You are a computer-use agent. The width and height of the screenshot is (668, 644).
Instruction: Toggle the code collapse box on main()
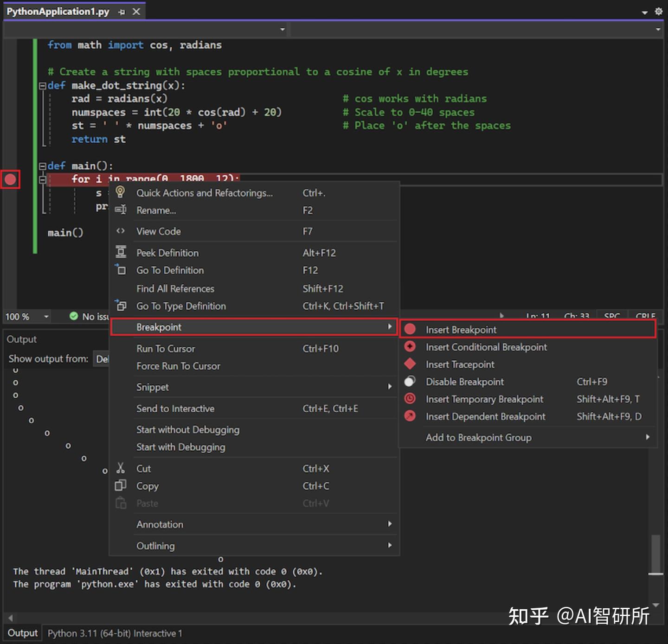42,166
